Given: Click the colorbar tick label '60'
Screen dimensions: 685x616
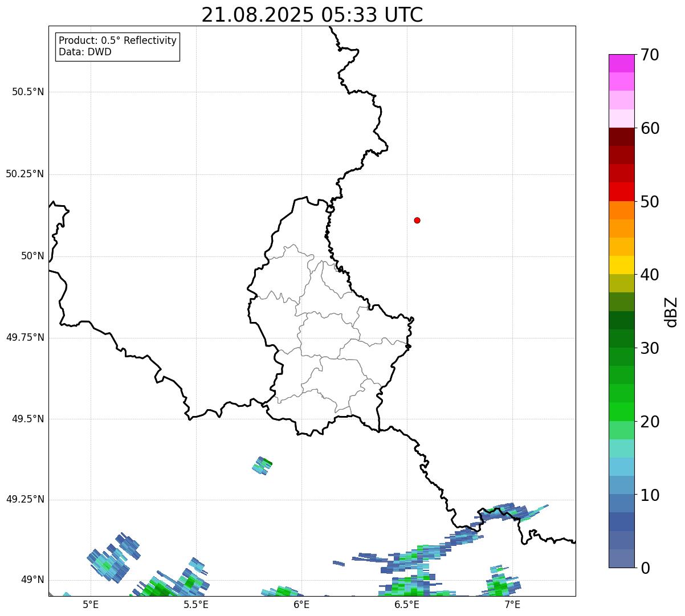Looking at the screenshot, I should click(650, 128).
